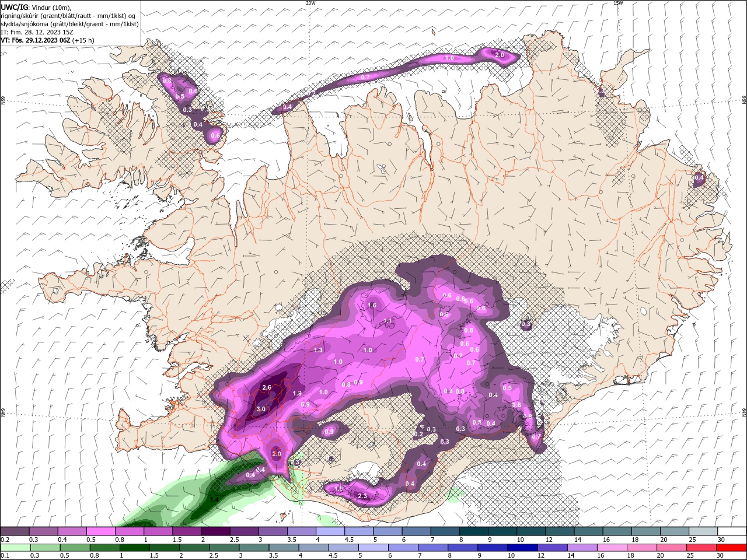The width and height of the screenshot is (747, 560).
Task: Click the '1.6' snowfall value on the map
Action: 372,305
